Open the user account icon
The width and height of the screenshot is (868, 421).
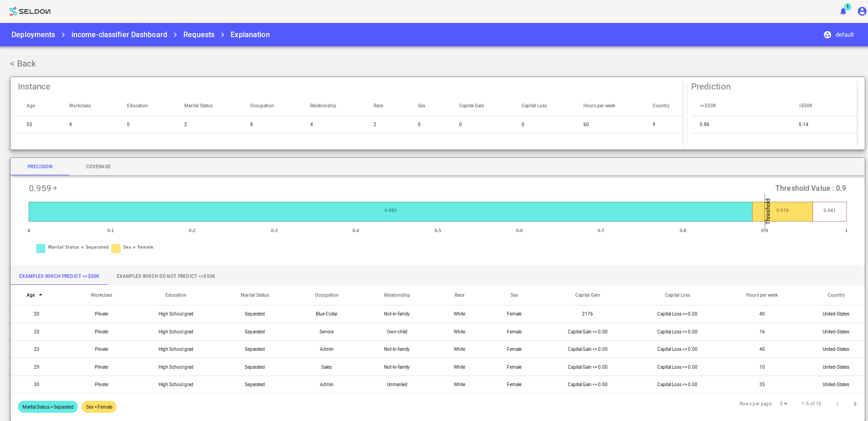[x=862, y=11]
